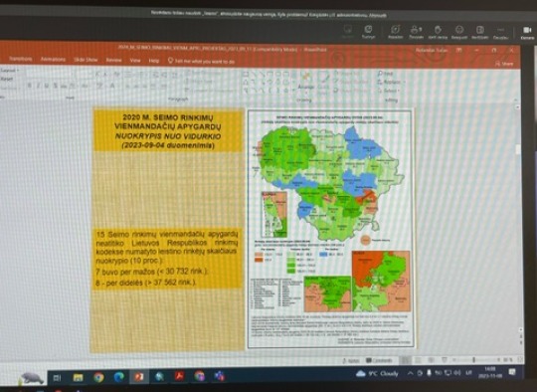The image size is (537, 392).
Task: Toggle Bold formatting
Action: click(30, 86)
